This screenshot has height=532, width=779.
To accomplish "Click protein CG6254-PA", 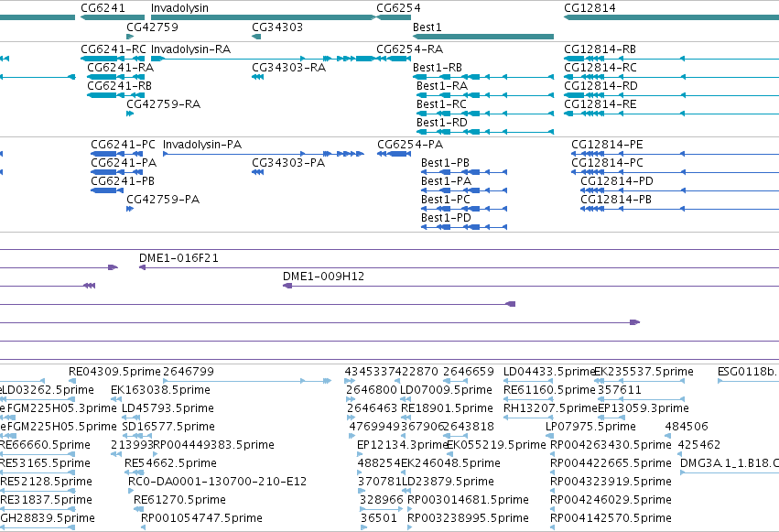I will coord(410,145).
